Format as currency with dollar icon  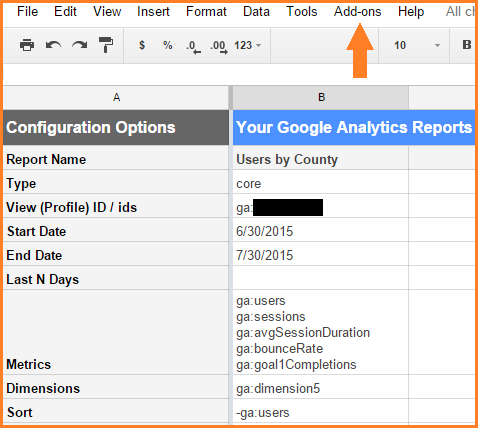(x=142, y=45)
